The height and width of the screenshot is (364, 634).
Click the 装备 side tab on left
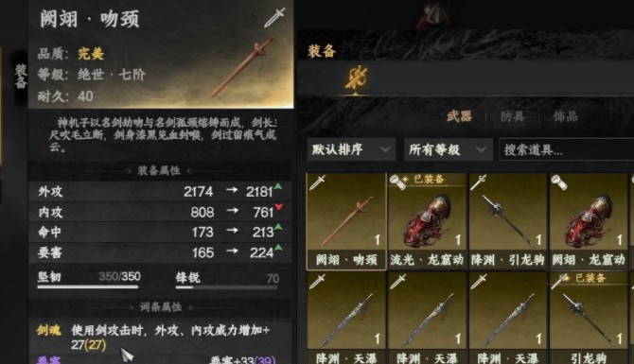[20, 76]
